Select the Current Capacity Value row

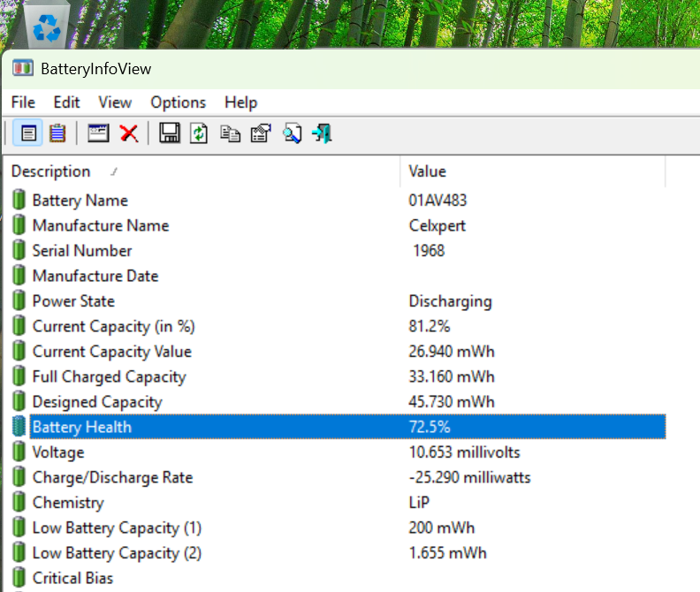[x=339, y=352]
